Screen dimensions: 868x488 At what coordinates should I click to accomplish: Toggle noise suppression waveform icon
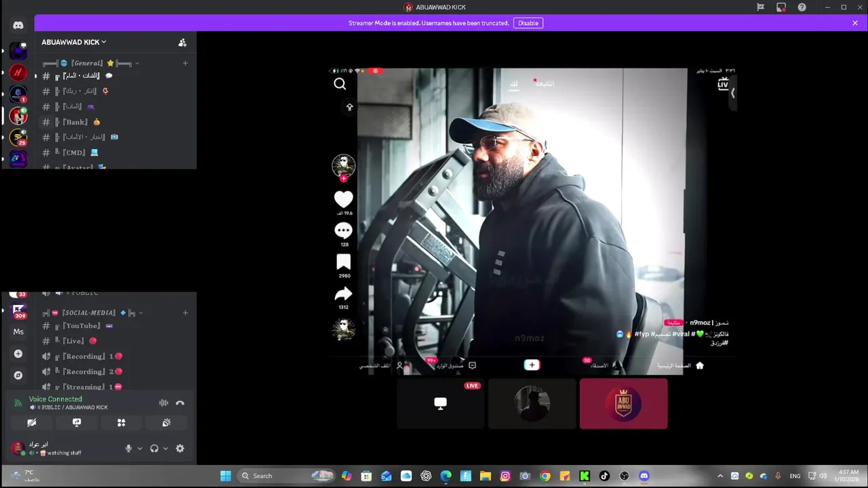tap(163, 403)
